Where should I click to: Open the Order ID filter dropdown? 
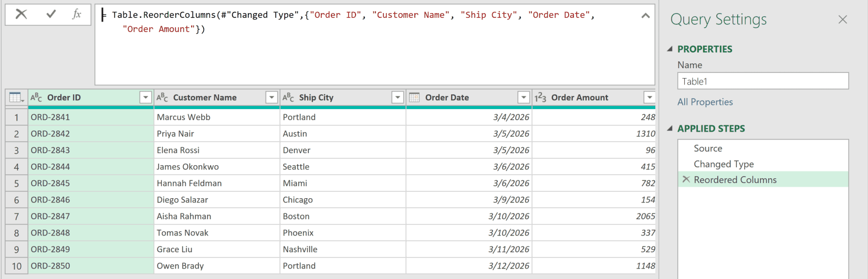(145, 98)
